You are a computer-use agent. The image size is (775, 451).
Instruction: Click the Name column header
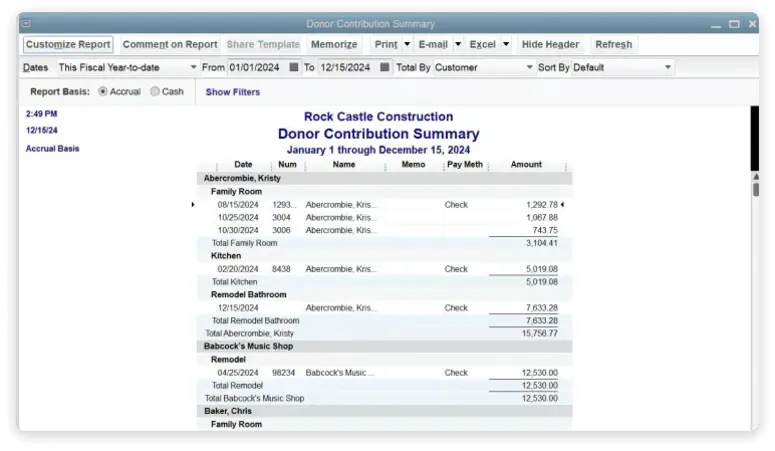(344, 164)
